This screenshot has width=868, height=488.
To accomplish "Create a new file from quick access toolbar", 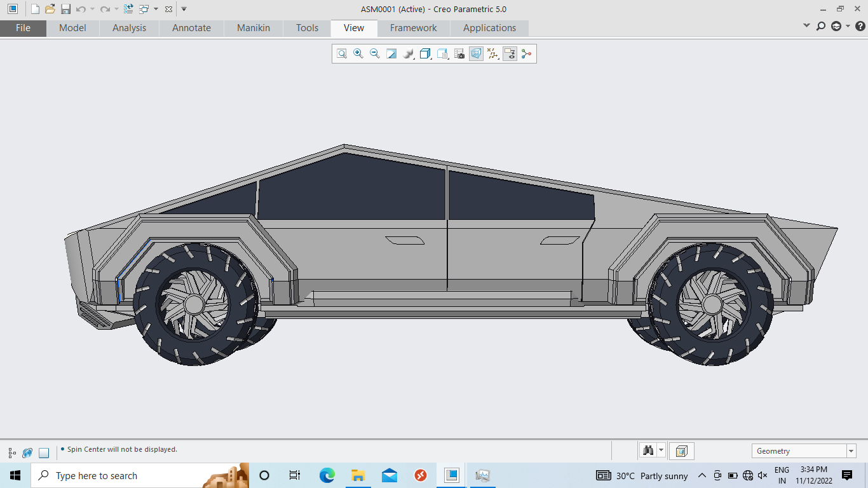I will 36,9.
